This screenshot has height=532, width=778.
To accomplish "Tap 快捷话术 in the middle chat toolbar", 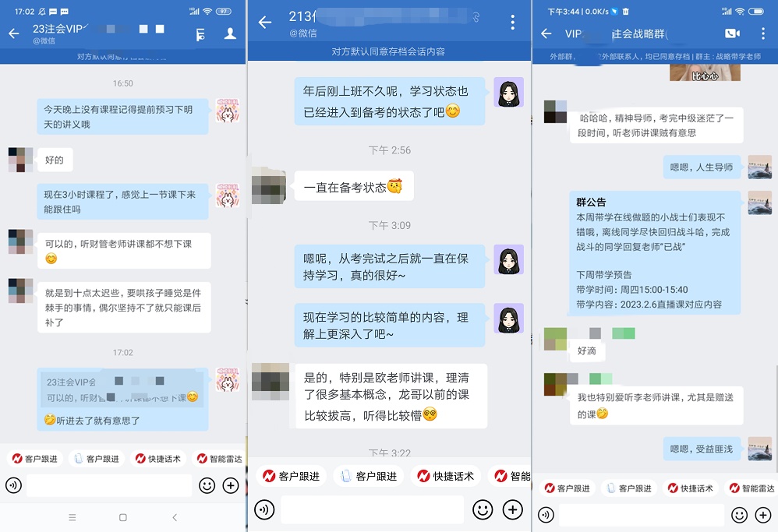I will point(446,476).
